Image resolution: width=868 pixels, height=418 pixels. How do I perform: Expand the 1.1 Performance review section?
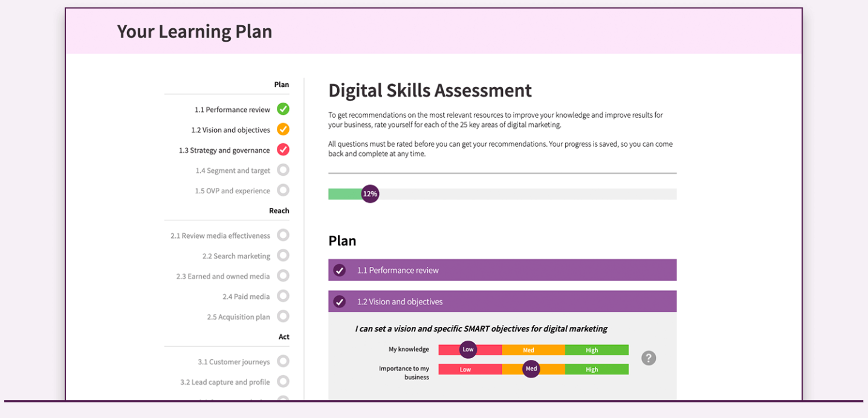[502, 271]
